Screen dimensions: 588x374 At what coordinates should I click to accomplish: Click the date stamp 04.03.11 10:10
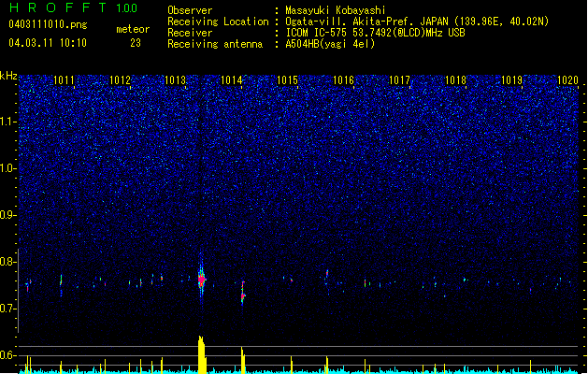pos(48,43)
